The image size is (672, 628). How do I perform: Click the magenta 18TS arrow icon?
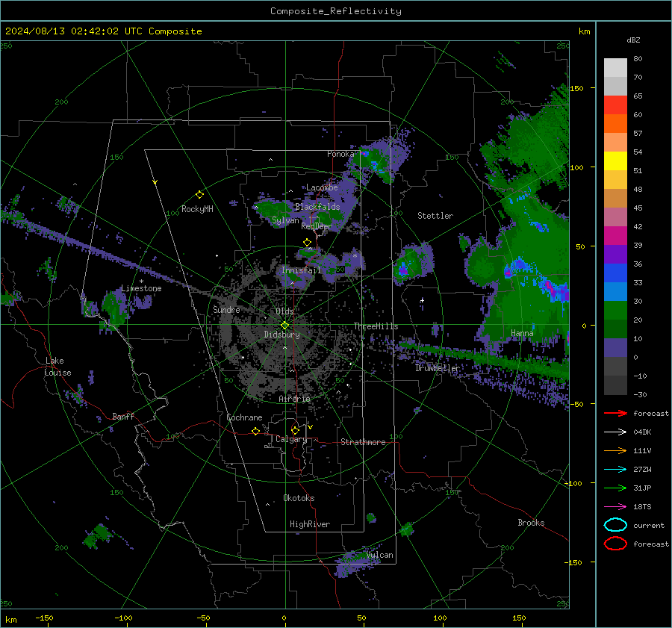[x=615, y=507]
